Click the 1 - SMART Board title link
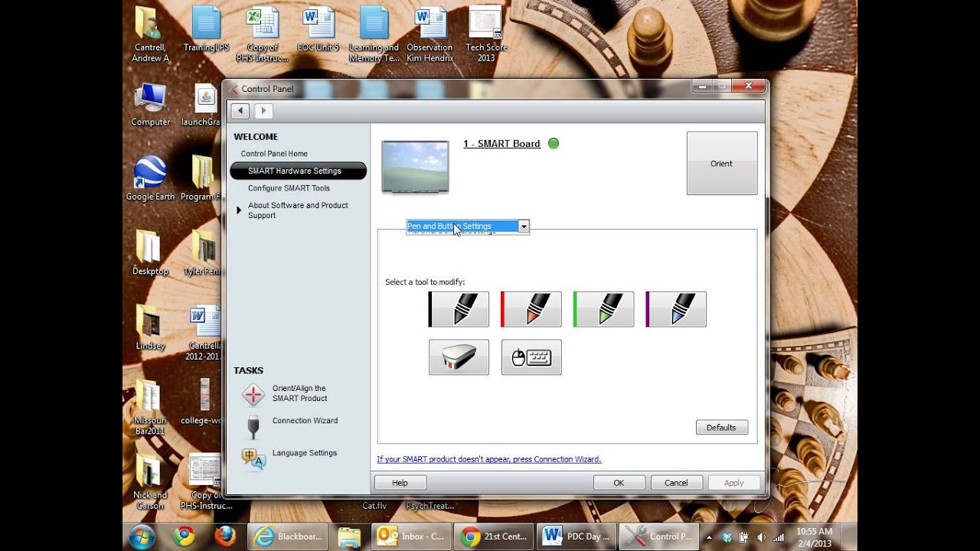This screenshot has height=551, width=980. click(501, 144)
